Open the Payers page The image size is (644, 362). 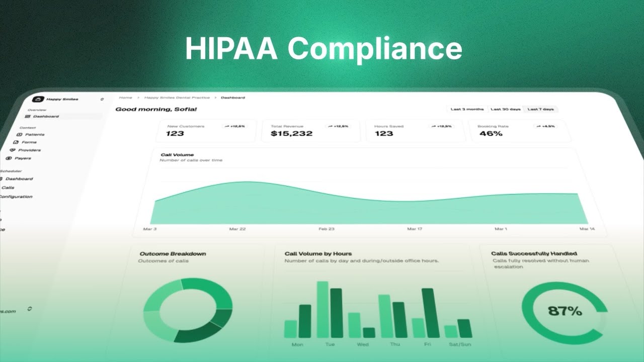23,158
